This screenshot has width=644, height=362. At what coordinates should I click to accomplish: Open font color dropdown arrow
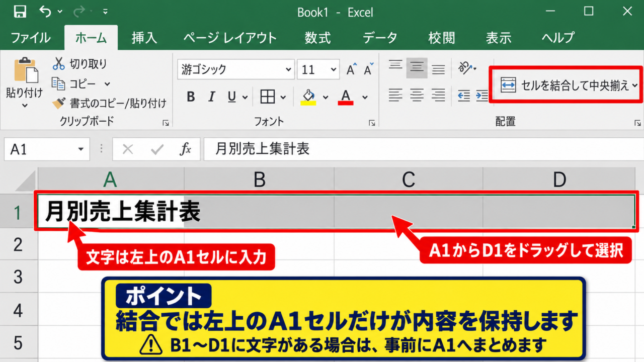tap(365, 98)
